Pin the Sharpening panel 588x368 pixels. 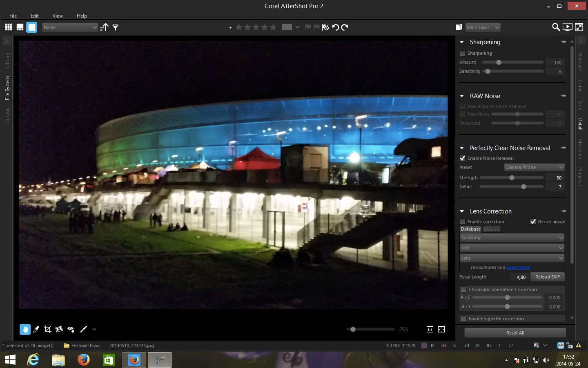point(563,42)
